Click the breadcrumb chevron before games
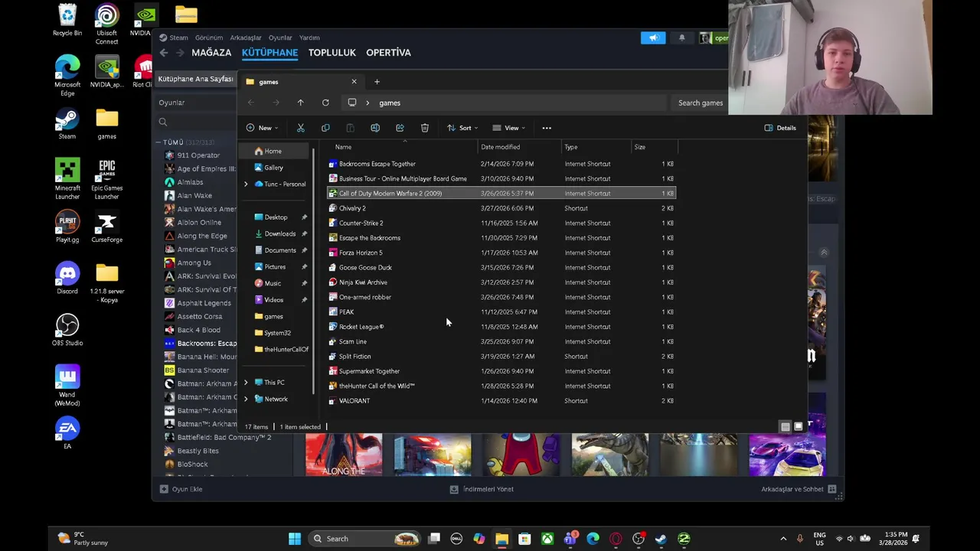Image resolution: width=980 pixels, height=551 pixels. pyautogui.click(x=367, y=103)
